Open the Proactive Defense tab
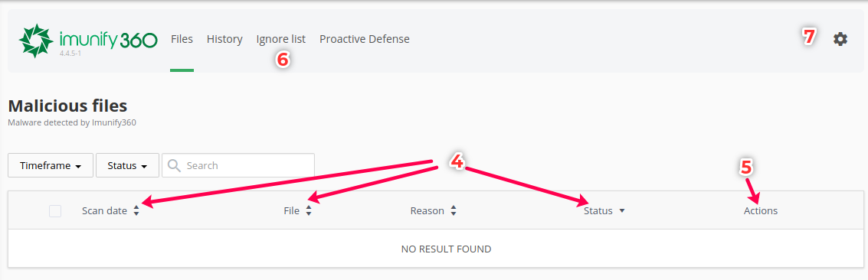Screen dimensions: 868x280 (364, 39)
